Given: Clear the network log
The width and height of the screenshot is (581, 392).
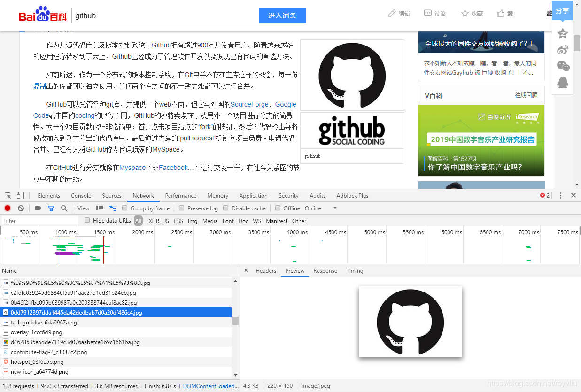Looking at the screenshot, I should click(21, 208).
